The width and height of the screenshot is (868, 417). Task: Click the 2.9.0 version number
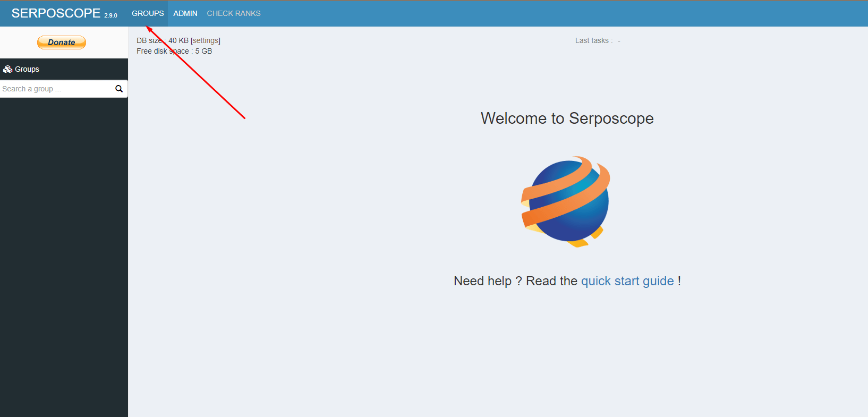tap(110, 15)
